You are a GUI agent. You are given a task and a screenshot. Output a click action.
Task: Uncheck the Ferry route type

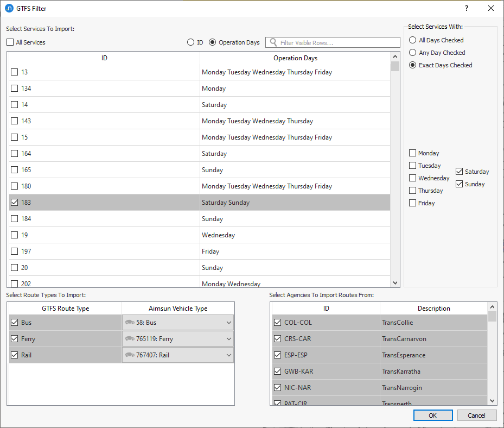point(14,339)
